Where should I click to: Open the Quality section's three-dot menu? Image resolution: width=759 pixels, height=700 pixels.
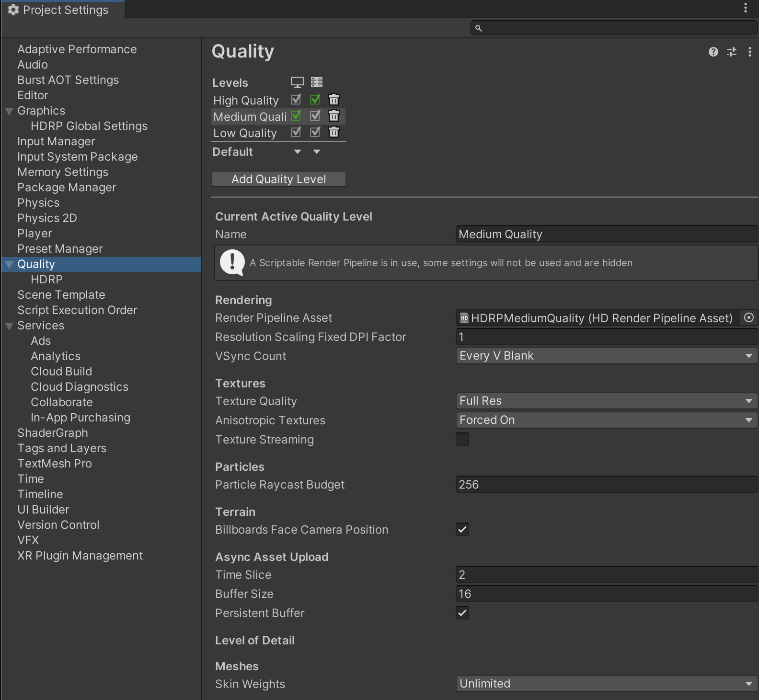pyautogui.click(x=750, y=52)
